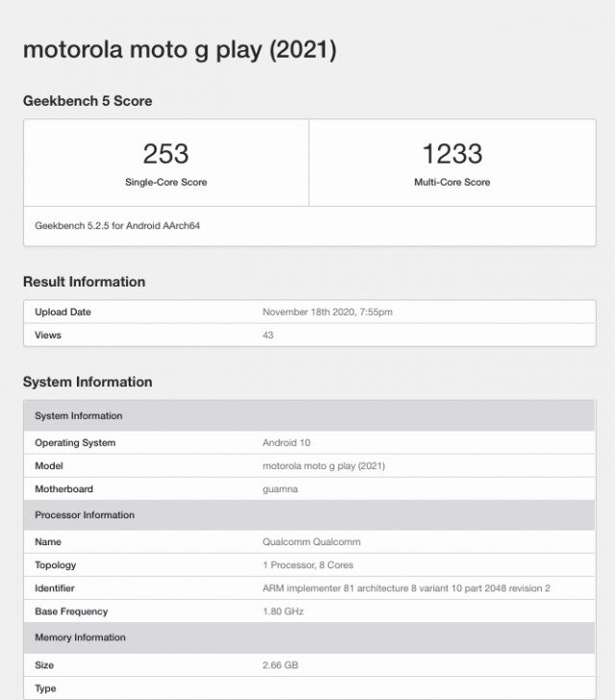Viewport: 615px width, 700px height.
Task: Click the upload date November 18th 2020
Action: pyautogui.click(x=328, y=312)
